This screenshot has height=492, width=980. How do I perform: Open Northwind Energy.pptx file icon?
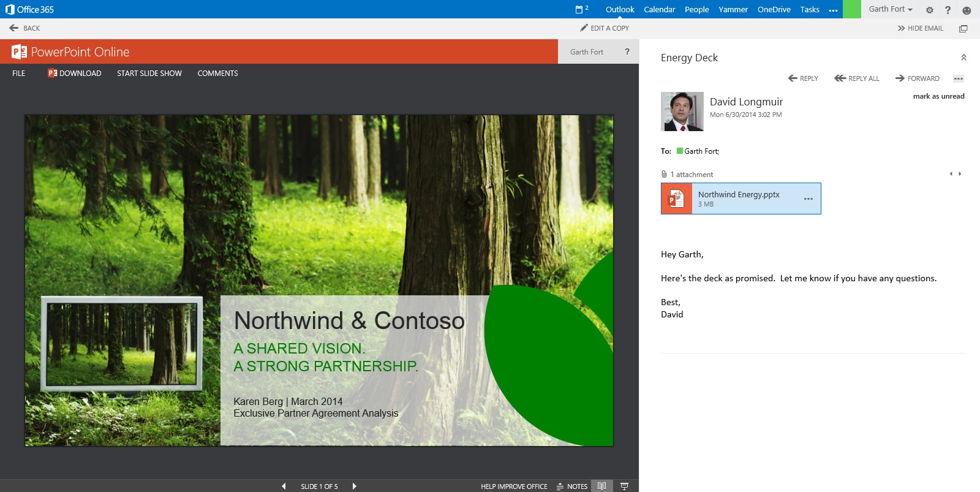[x=676, y=199]
